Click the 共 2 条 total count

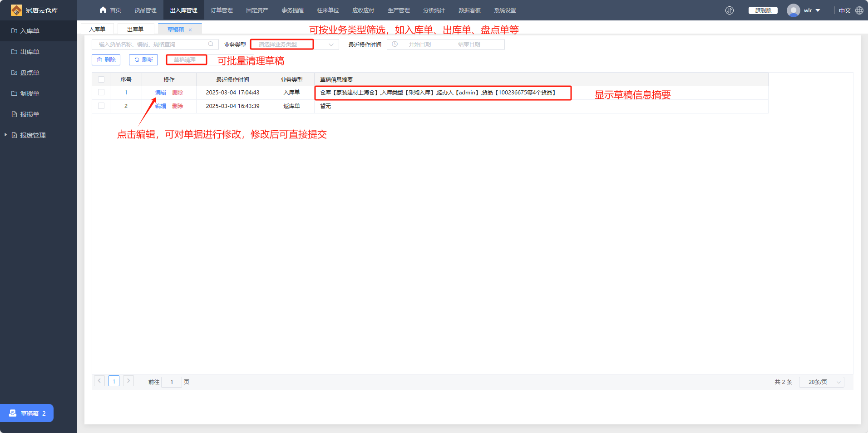[x=783, y=382]
